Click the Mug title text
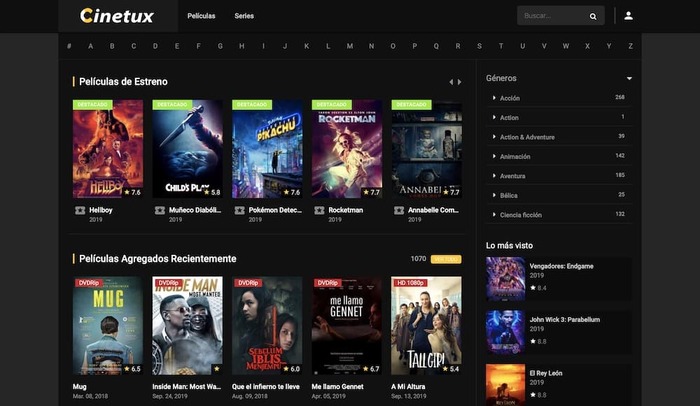This screenshot has height=406, width=700. 79,387
